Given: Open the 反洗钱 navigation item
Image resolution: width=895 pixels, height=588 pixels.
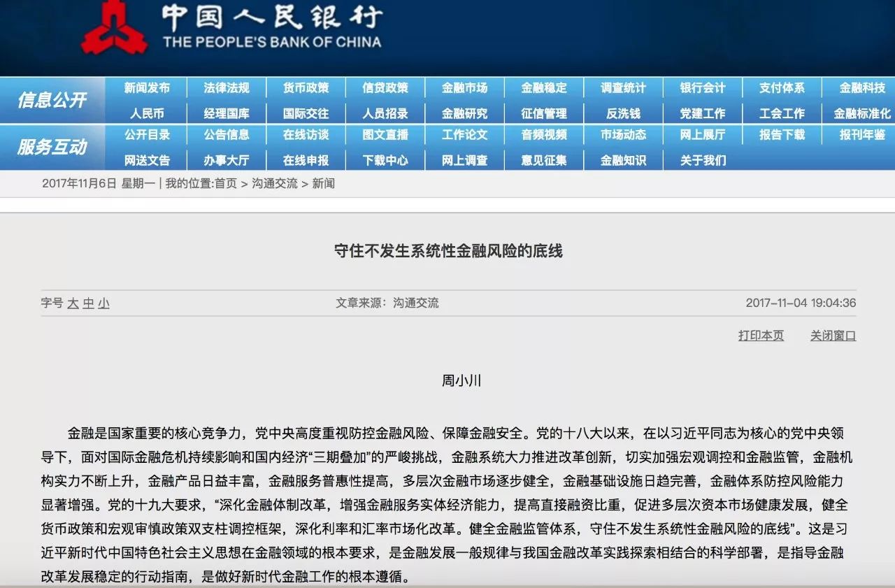Looking at the screenshot, I should click(x=624, y=113).
